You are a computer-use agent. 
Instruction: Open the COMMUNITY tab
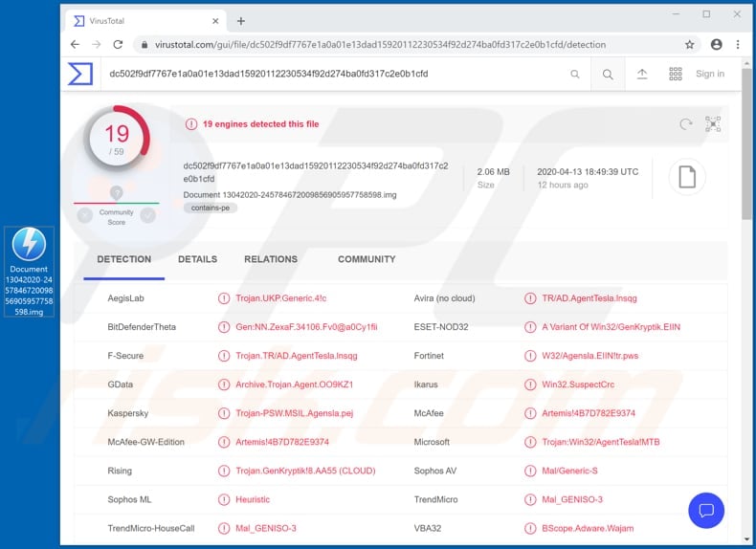point(367,259)
